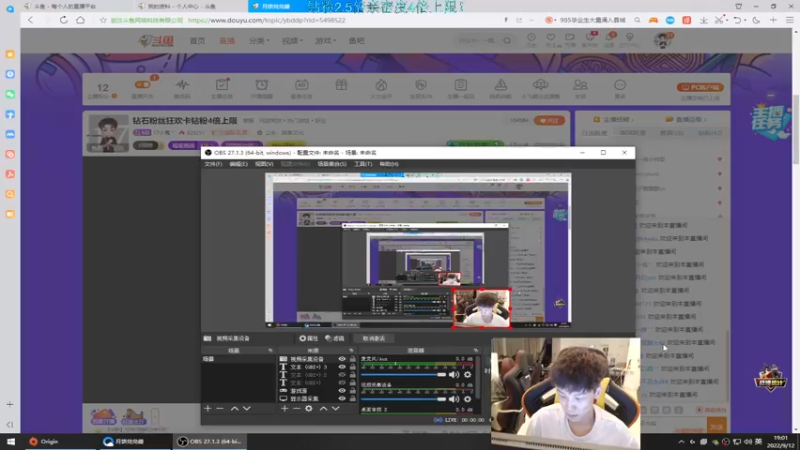The width and height of the screenshot is (800, 450).
Task: Click the Douyu search box
Action: [484, 40]
